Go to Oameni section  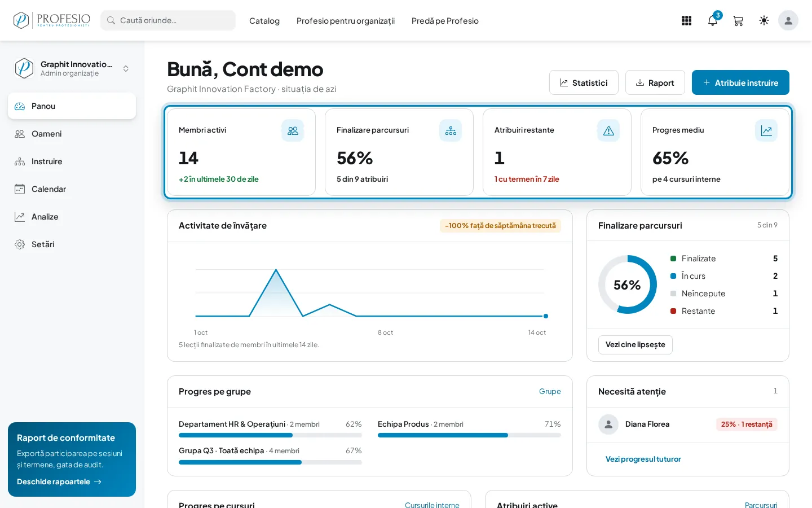pyautogui.click(x=72, y=134)
